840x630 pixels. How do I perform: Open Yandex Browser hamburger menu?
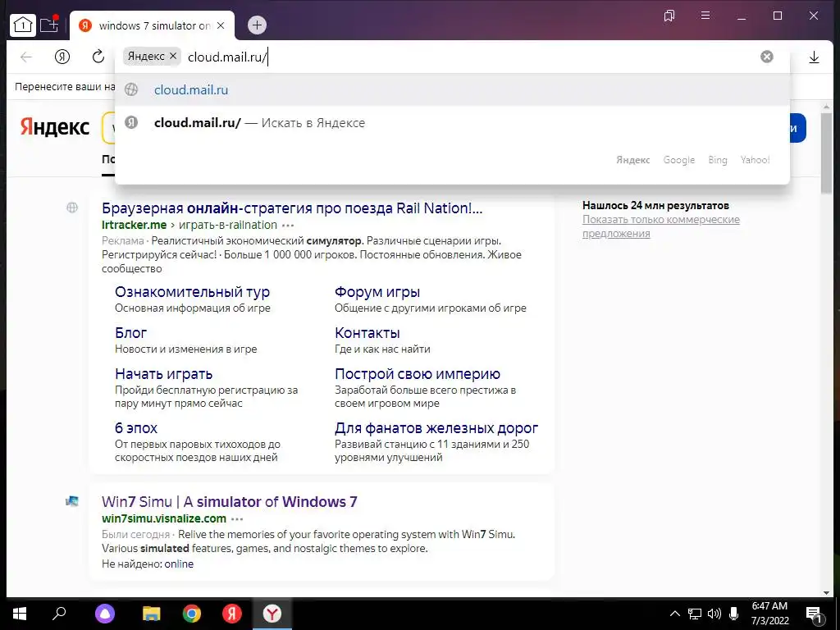[705, 16]
